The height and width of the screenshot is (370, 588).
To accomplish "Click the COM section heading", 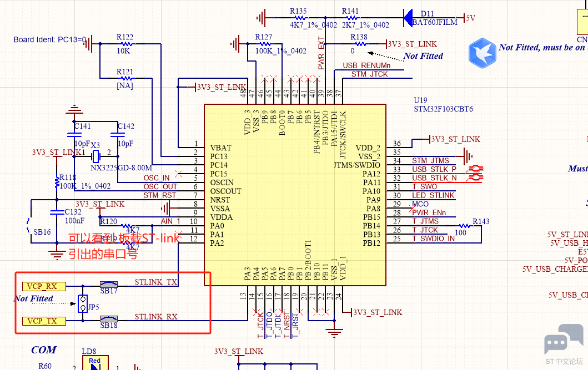I will coord(44,350).
